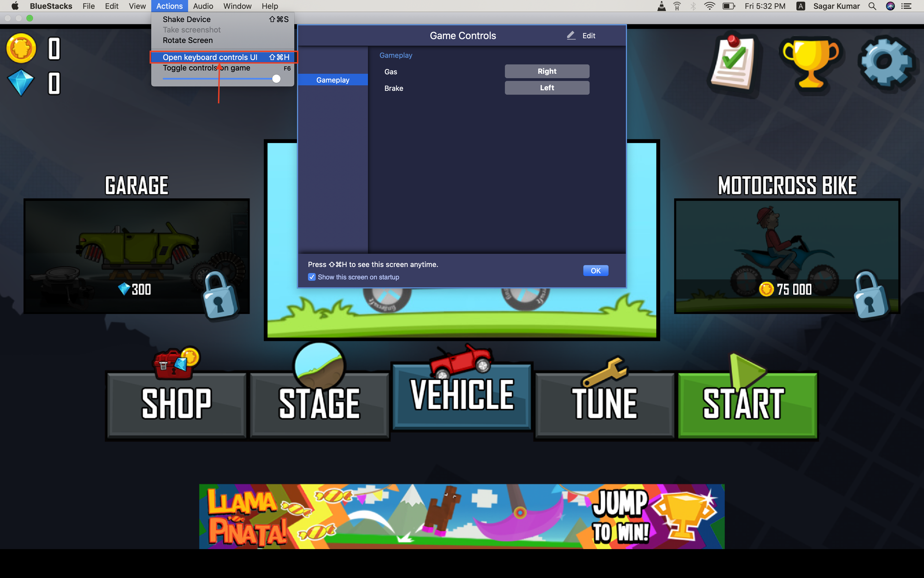Click OK in Game Controls dialog
924x578 pixels.
pyautogui.click(x=595, y=271)
